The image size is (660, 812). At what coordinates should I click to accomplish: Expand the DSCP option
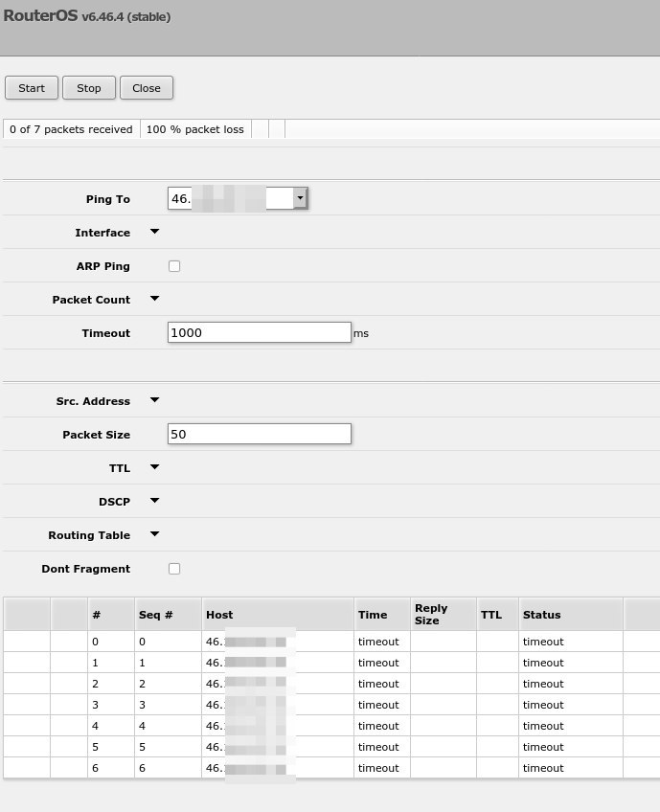[x=154, y=501]
